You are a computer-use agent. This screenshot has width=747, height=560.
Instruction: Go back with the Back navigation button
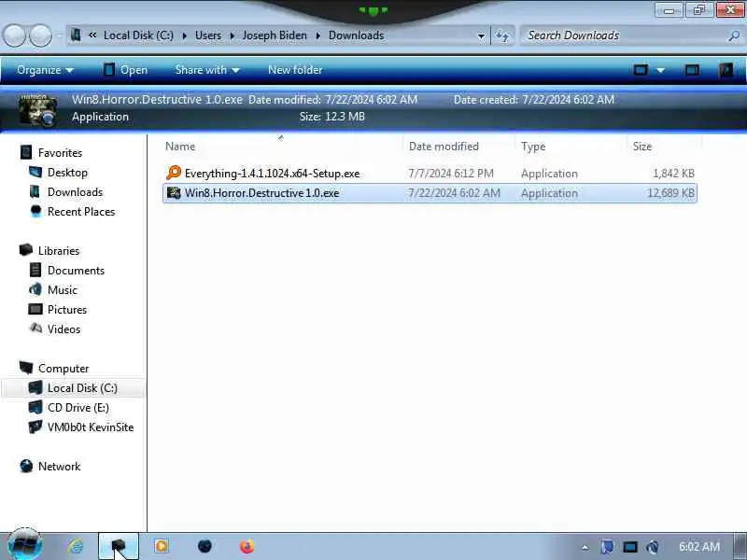point(14,35)
